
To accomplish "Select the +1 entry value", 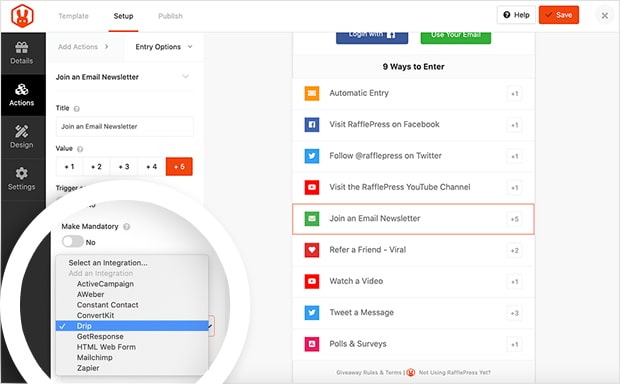I will click(69, 166).
